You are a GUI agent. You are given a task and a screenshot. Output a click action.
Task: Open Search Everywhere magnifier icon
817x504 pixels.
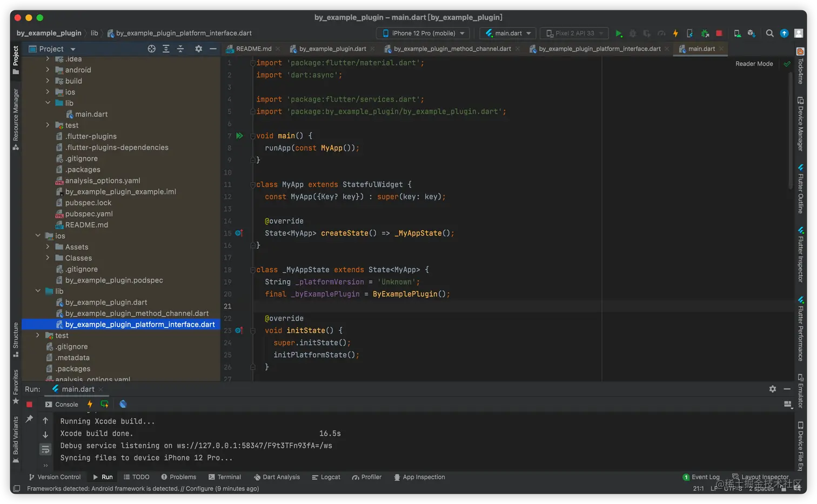pos(769,33)
